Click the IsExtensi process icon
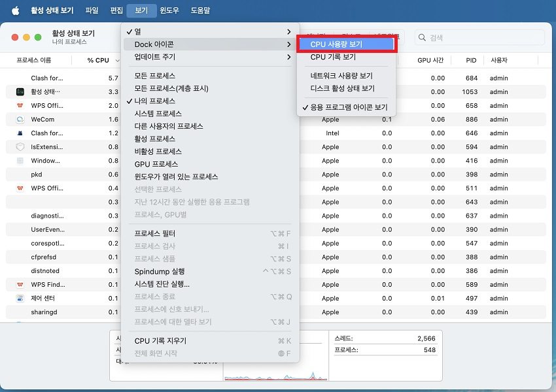 pyautogui.click(x=20, y=146)
